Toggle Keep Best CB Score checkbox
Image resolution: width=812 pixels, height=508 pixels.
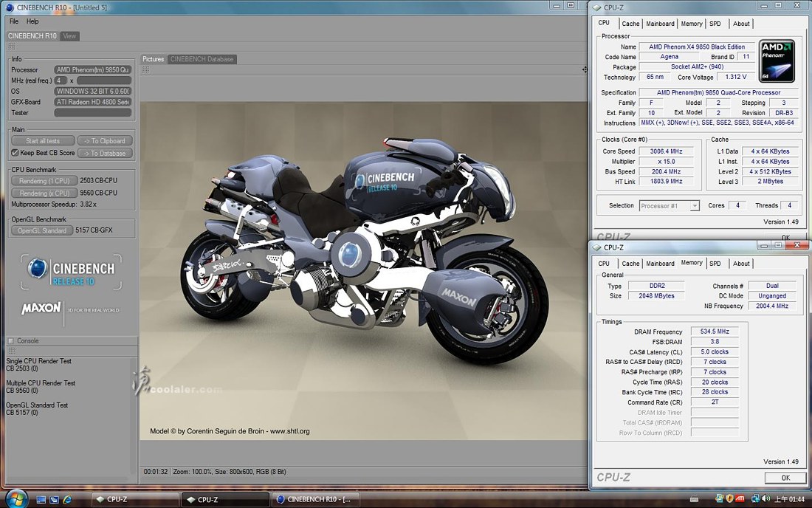tap(15, 153)
